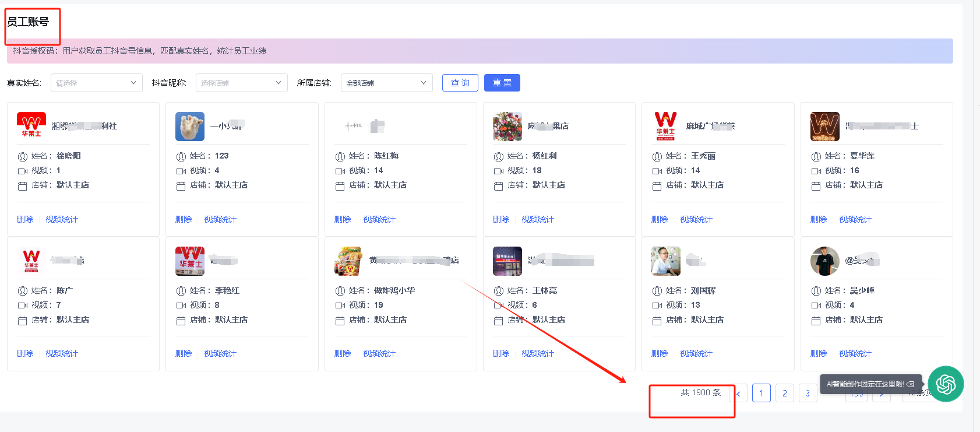Select page 1 in pagination
This screenshot has height=432, width=980.
(x=762, y=393)
